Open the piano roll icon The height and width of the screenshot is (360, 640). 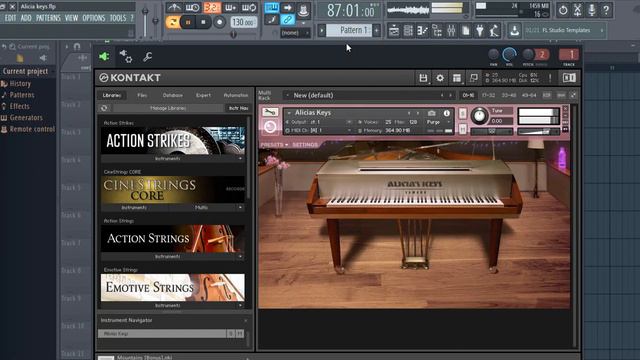tap(422, 31)
